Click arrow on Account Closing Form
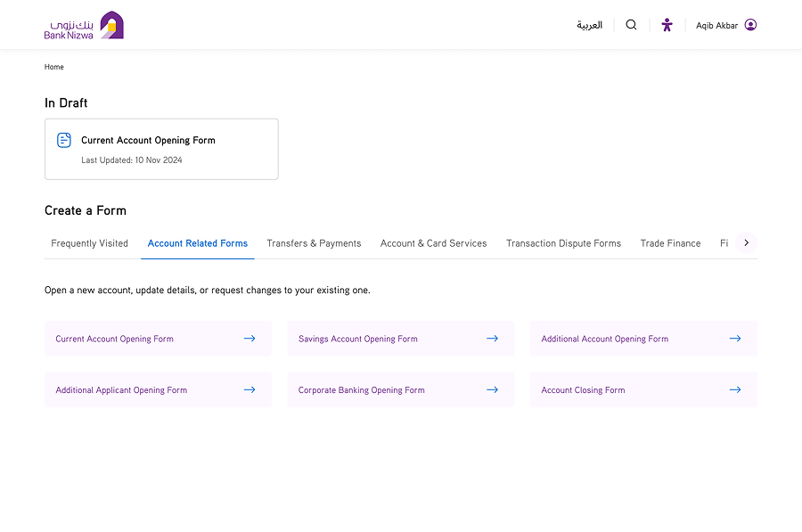Screen dimensions: 802x532 pyautogui.click(x=734, y=390)
